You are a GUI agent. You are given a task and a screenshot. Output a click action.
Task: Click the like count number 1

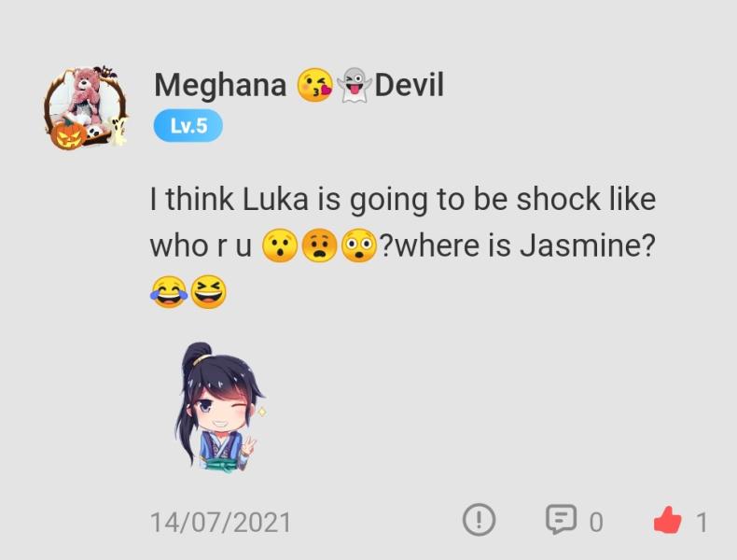[x=702, y=523]
